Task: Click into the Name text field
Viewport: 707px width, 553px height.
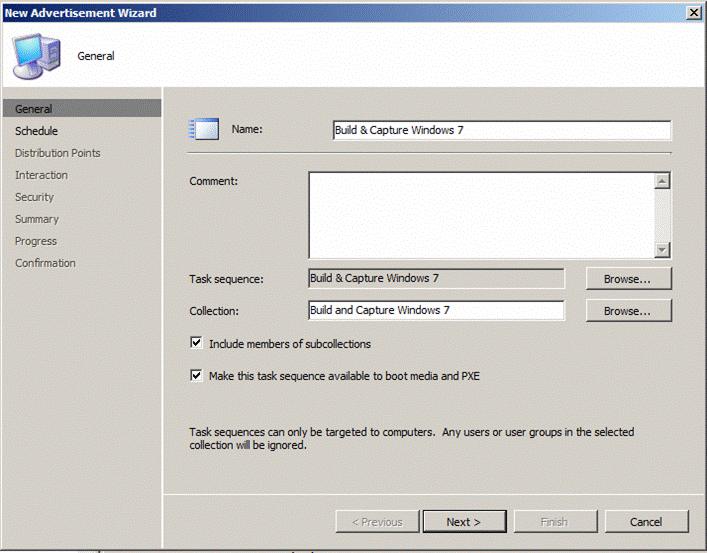Action: coord(501,130)
